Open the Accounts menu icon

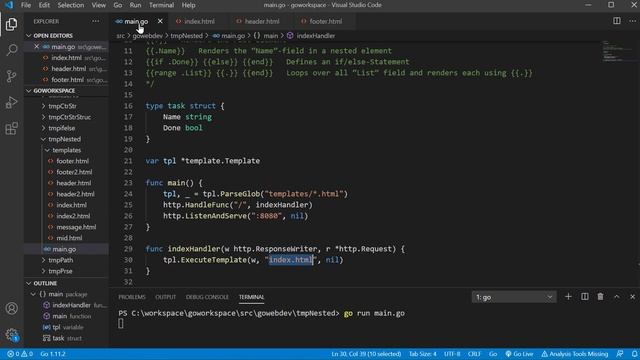point(11,308)
